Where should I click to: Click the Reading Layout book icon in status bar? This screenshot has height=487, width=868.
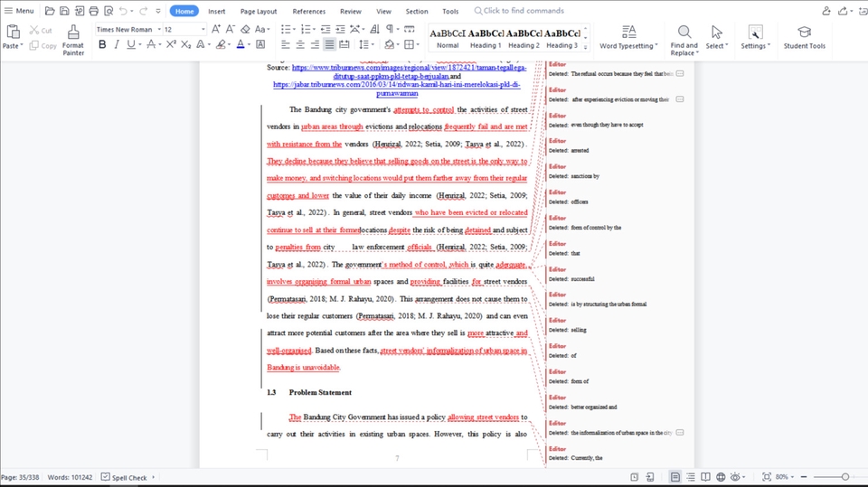[705, 476]
